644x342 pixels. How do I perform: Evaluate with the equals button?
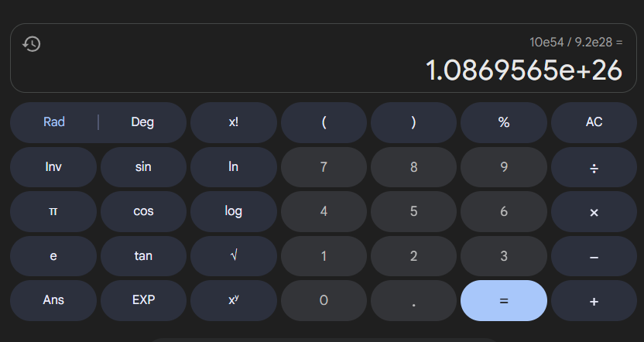pyautogui.click(x=504, y=300)
